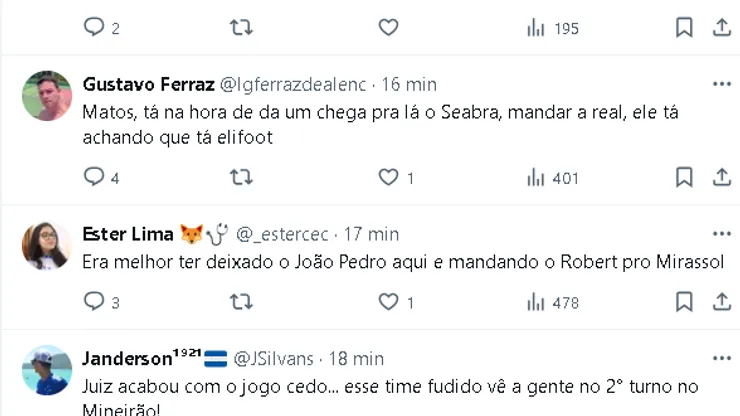The height and width of the screenshot is (416, 740).
Task: View analytics showing 401 views
Action: pyautogui.click(x=552, y=177)
